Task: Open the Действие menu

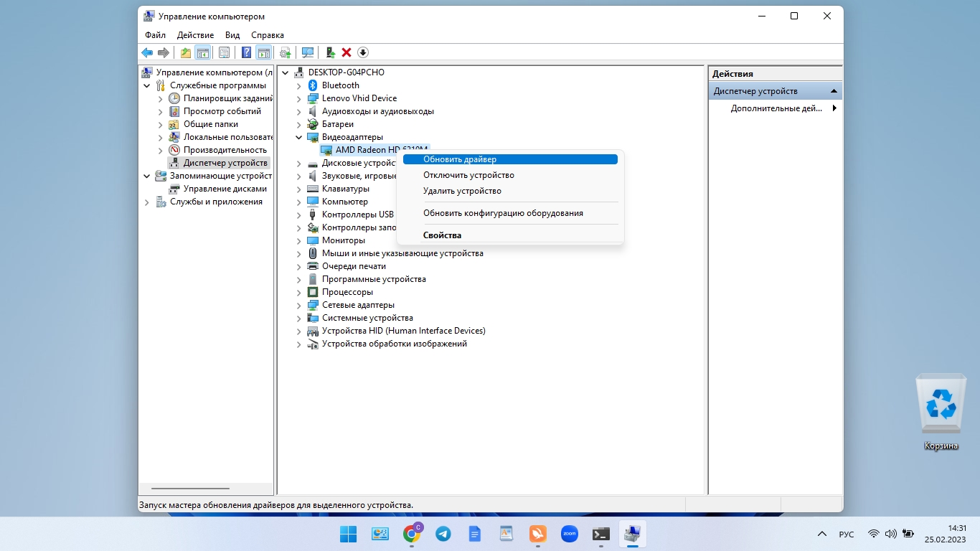Action: [x=195, y=35]
